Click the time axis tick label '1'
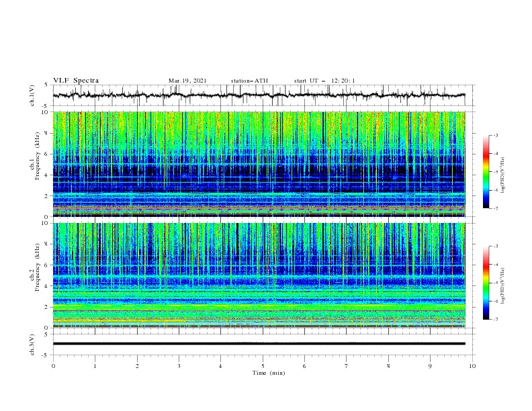Screen dimensions: 532x411 coord(95,366)
